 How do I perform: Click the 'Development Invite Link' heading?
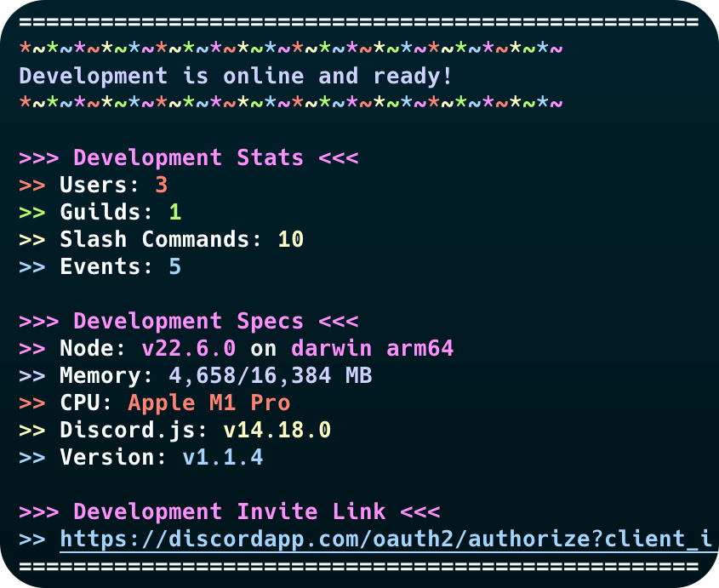click(229, 511)
